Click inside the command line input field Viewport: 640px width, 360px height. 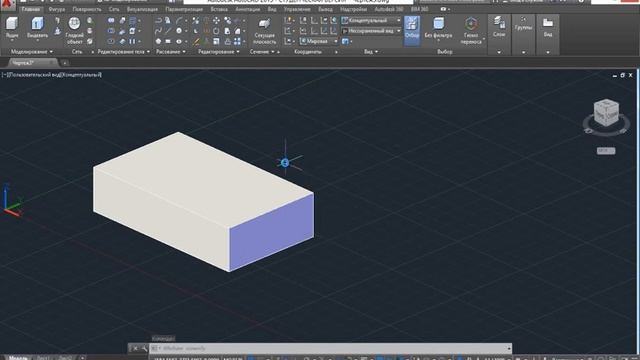click(331, 348)
